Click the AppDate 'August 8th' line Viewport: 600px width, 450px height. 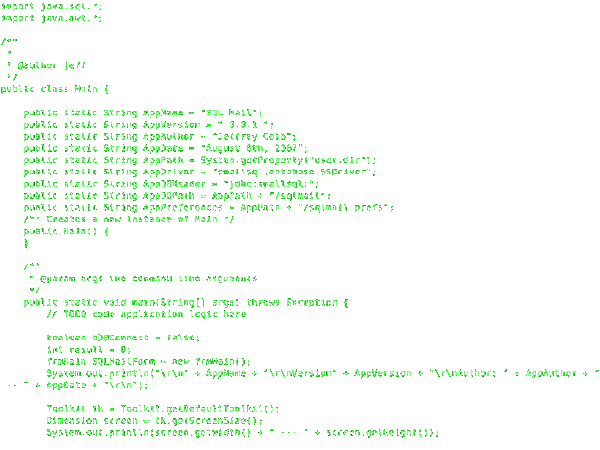pos(165,148)
